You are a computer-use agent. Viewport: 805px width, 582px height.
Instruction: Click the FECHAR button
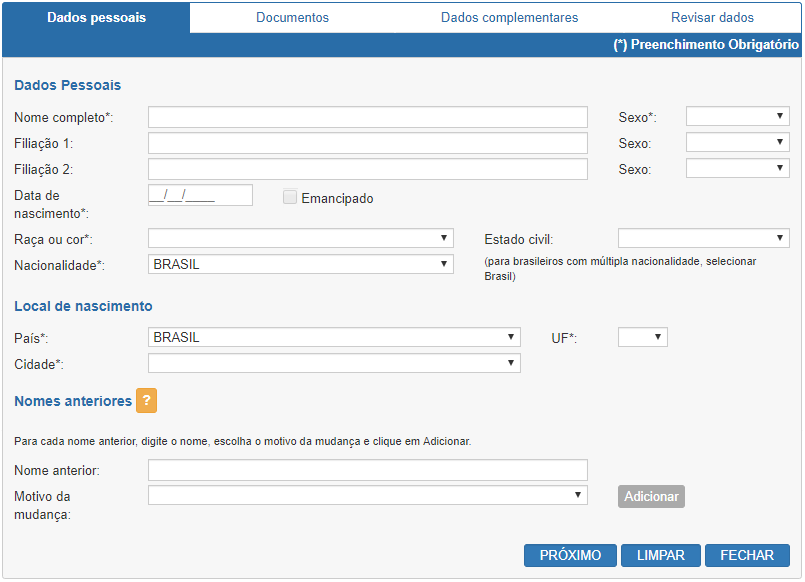(x=747, y=555)
